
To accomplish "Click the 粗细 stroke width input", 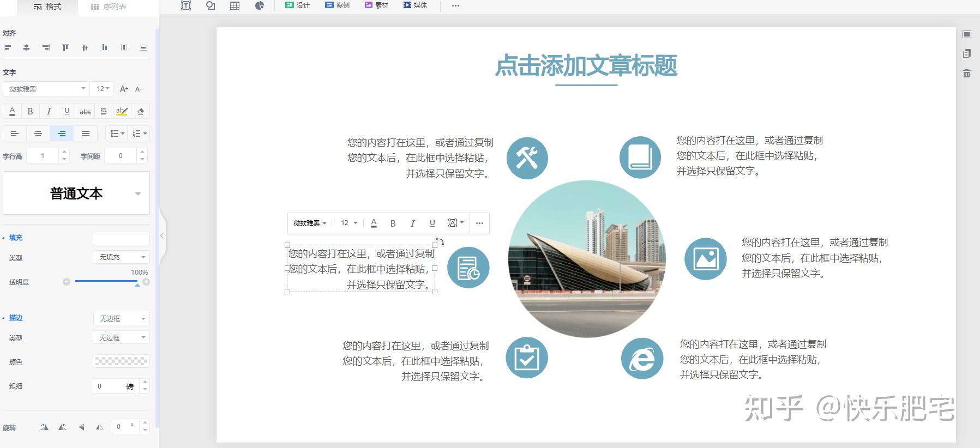I will point(116,386).
